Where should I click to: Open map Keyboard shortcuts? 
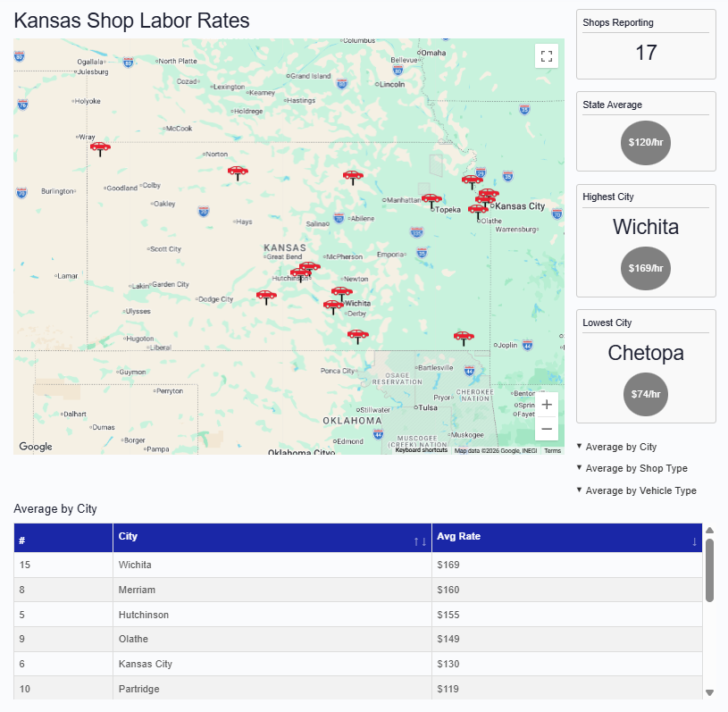click(x=421, y=450)
